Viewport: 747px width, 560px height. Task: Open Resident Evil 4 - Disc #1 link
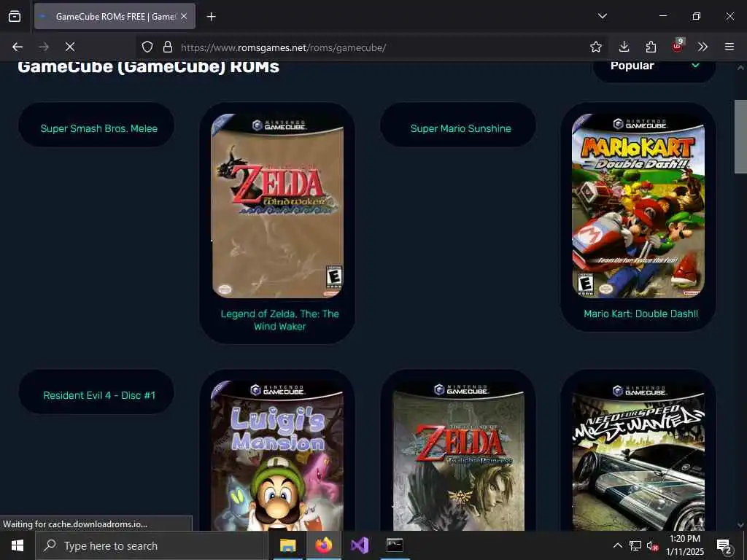(99, 395)
